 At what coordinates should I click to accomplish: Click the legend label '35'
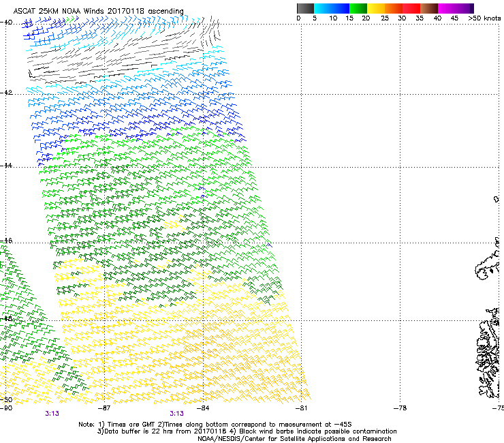pos(420,18)
